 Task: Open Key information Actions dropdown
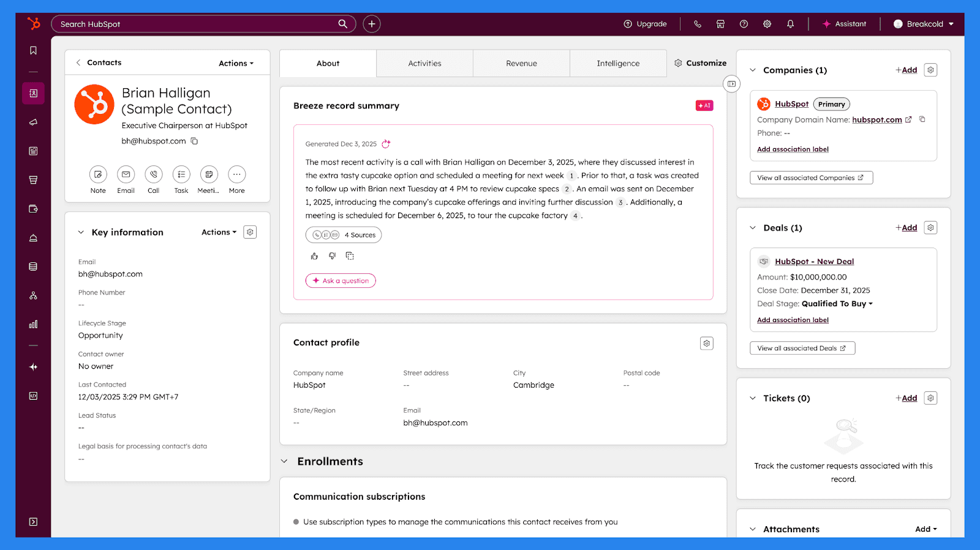pos(219,232)
